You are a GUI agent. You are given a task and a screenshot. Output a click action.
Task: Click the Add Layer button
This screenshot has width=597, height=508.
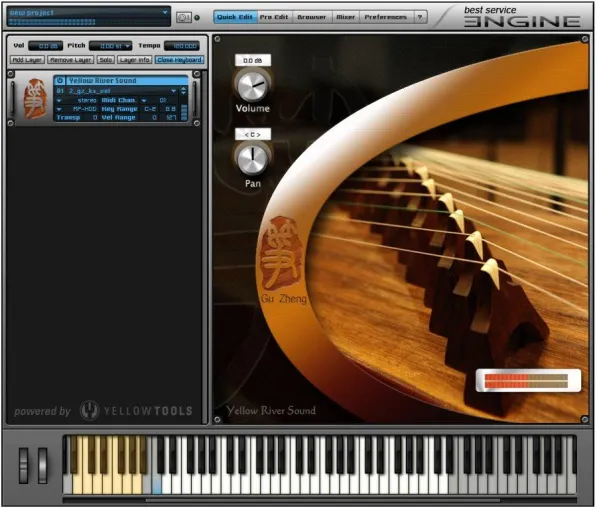pyautogui.click(x=27, y=60)
